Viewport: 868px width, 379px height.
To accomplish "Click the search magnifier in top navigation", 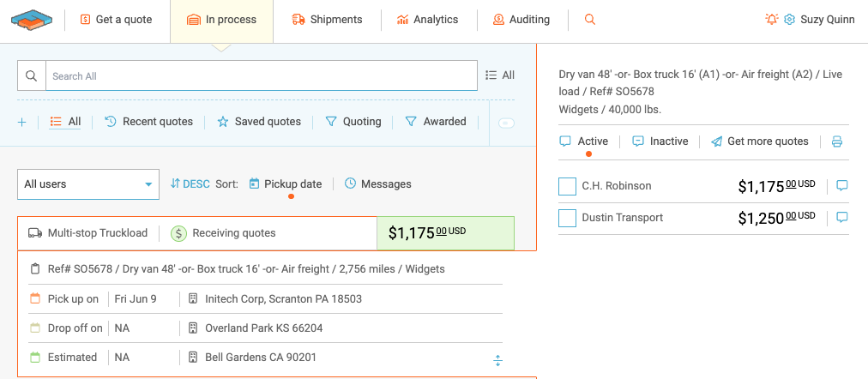I will [x=589, y=20].
